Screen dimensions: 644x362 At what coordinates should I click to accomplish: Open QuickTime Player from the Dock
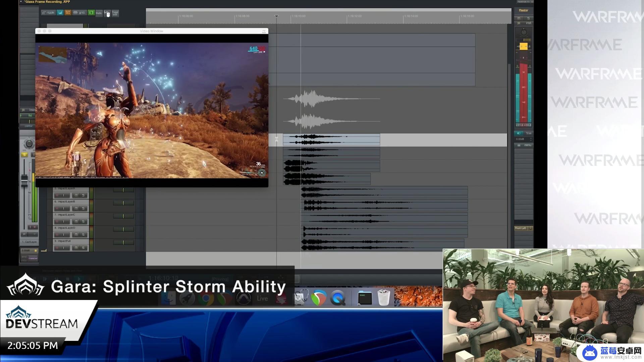point(338,298)
